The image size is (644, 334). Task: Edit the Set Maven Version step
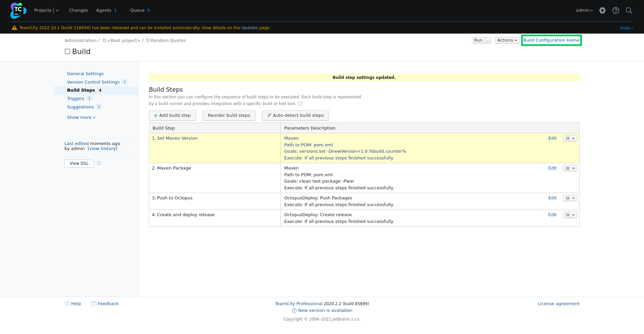(552, 138)
